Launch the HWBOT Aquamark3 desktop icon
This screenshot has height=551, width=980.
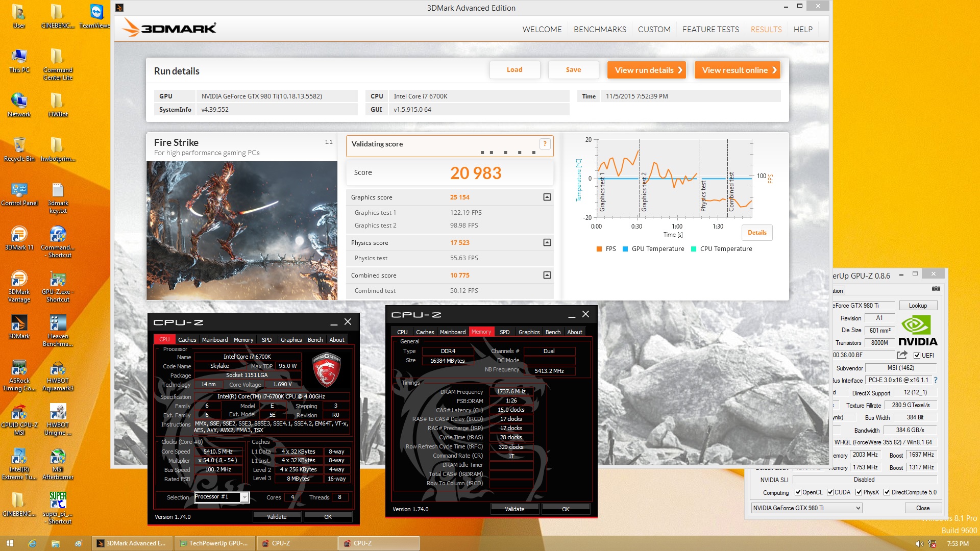point(58,375)
